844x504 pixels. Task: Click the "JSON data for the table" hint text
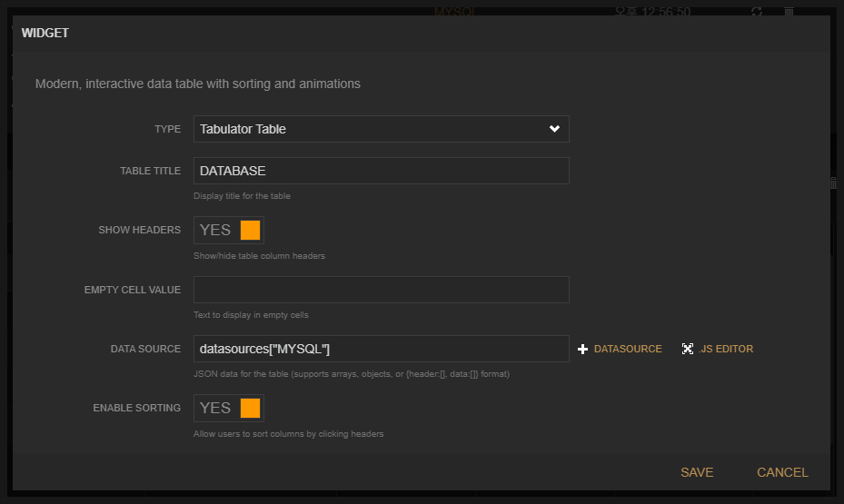[x=352, y=374]
